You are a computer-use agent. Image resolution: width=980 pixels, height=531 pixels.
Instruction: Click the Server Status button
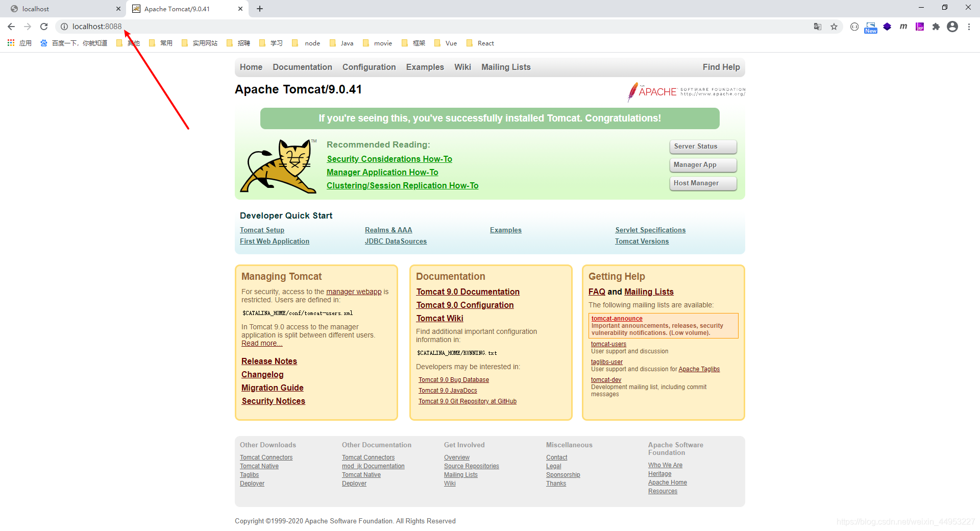click(703, 147)
